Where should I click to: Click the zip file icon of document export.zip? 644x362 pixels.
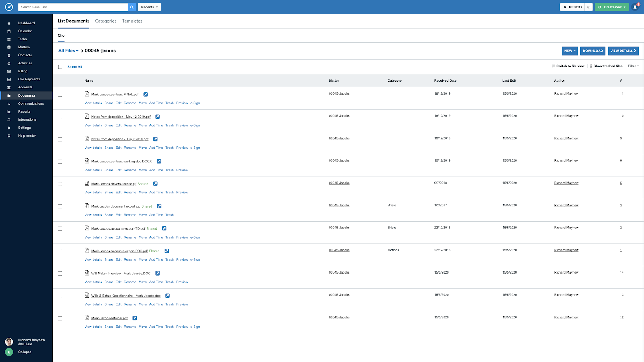point(87,206)
